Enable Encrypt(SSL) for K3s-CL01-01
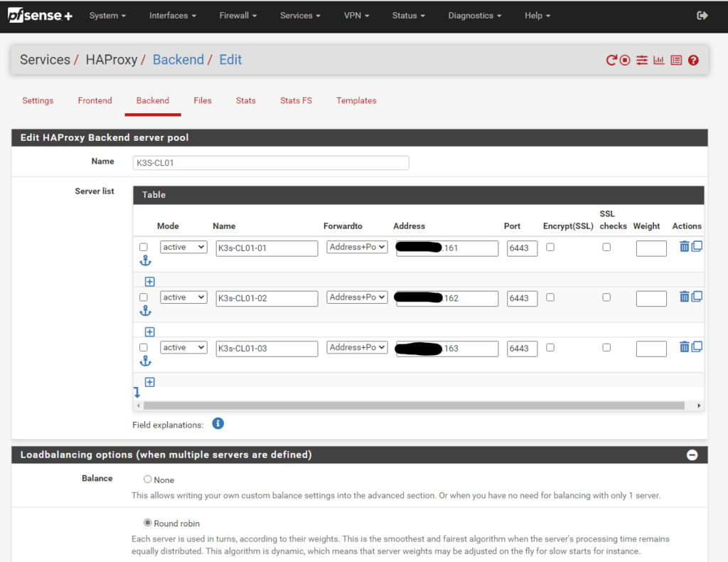Screen dimensions: 728x562 coord(550,247)
